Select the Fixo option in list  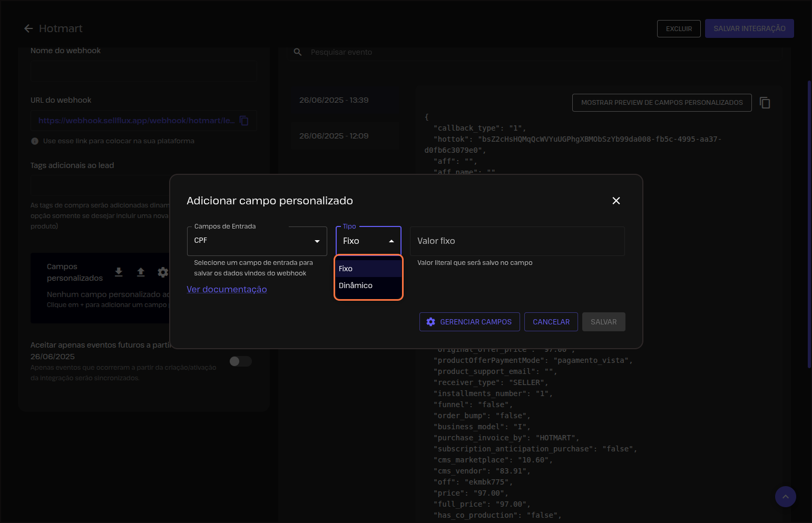coord(368,269)
